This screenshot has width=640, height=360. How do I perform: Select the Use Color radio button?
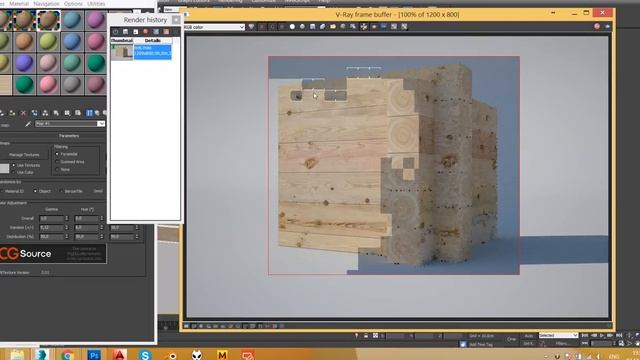click(13, 172)
